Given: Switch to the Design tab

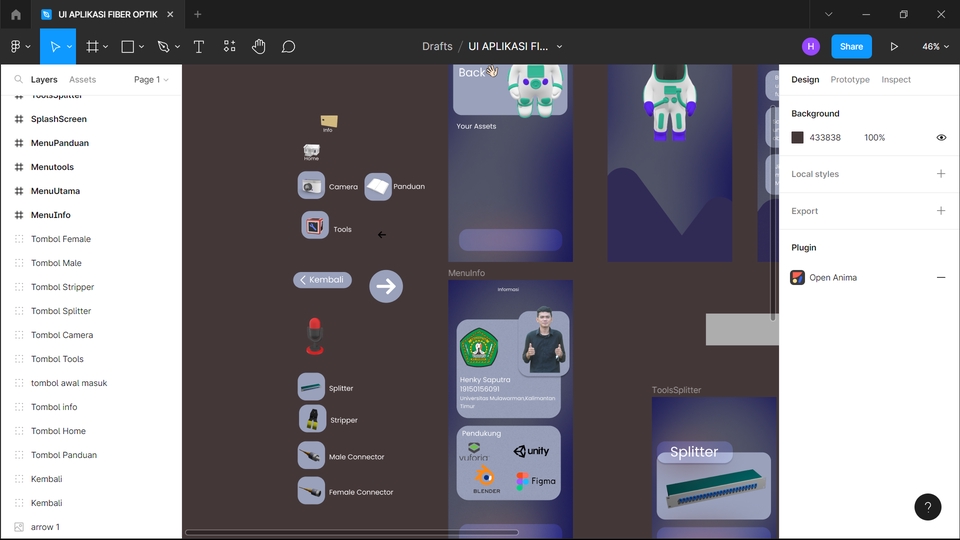Looking at the screenshot, I should pyautogui.click(x=805, y=80).
